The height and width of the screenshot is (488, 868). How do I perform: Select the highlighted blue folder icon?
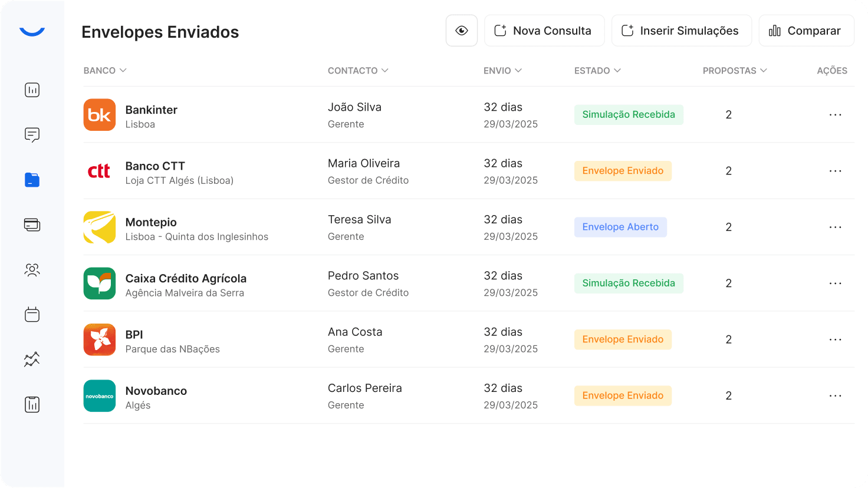(32, 180)
